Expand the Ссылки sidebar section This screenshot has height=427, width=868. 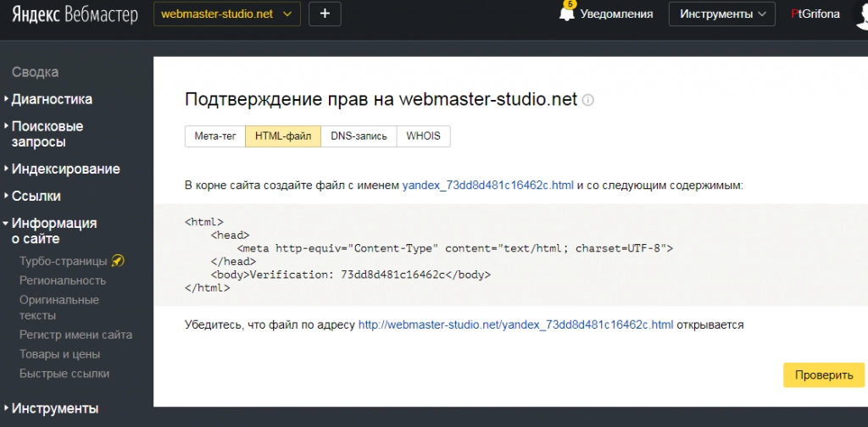36,197
